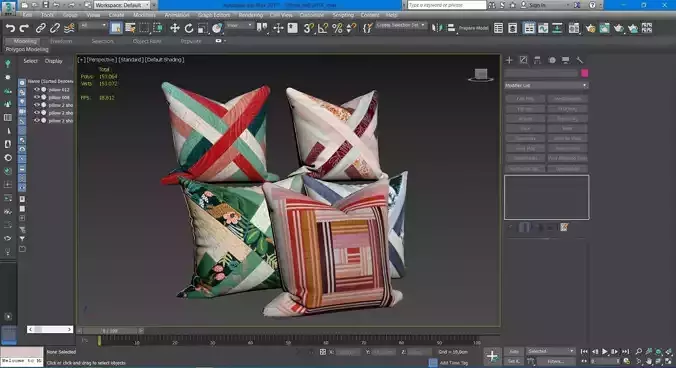Open the Tools menu
Viewport: 676px width, 368px height.
tap(47, 15)
